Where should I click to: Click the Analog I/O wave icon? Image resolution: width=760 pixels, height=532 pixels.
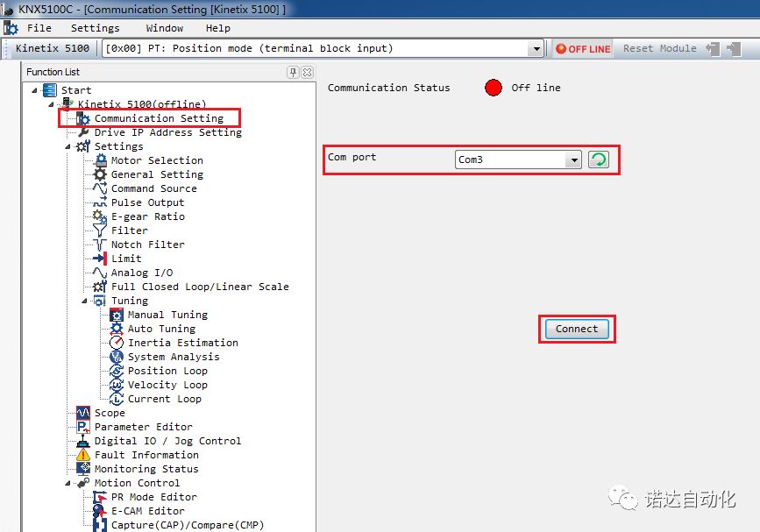pyautogui.click(x=100, y=273)
